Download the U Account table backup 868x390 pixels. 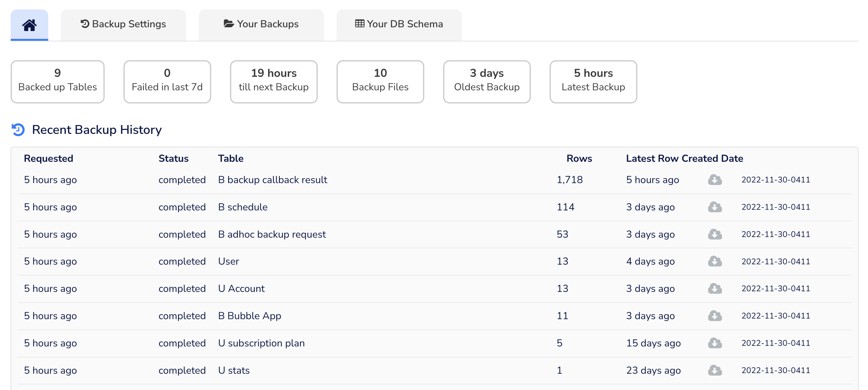click(x=715, y=288)
